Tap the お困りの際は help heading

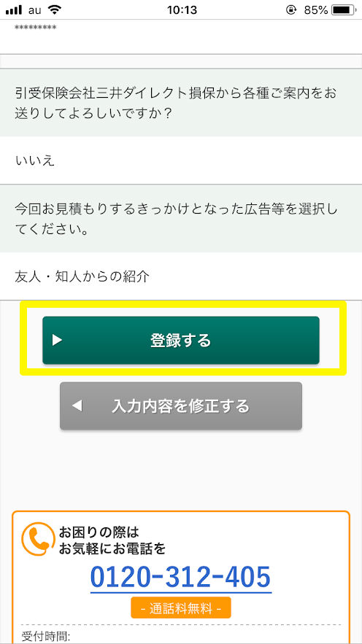point(99,532)
